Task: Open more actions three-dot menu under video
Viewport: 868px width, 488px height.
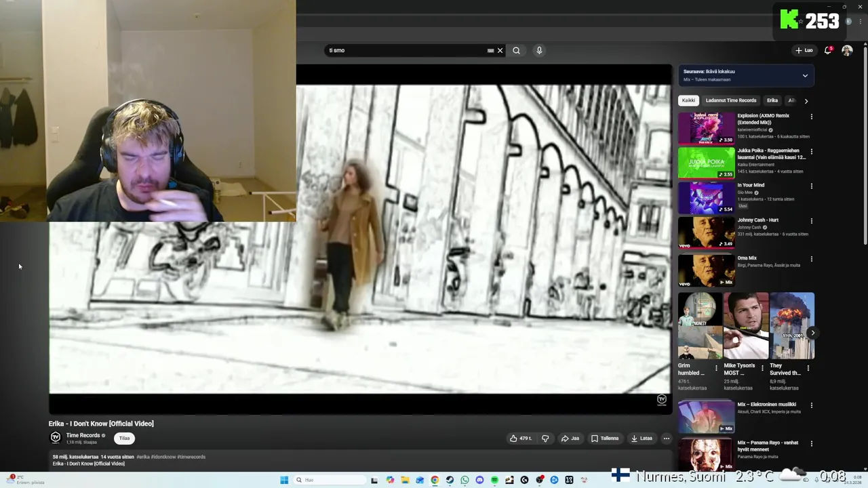Action: tap(666, 439)
